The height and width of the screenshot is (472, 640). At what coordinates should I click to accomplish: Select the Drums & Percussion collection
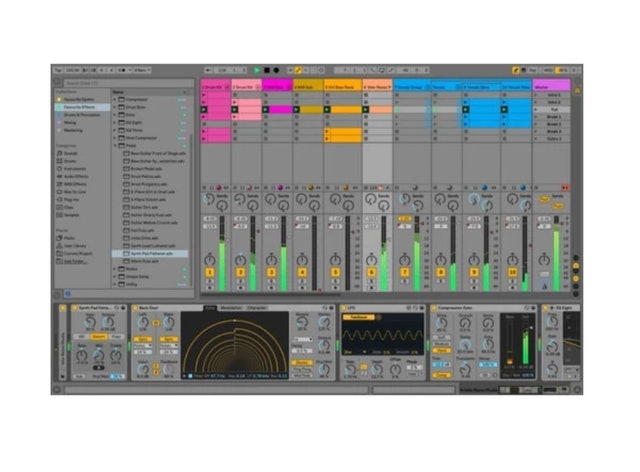81,115
